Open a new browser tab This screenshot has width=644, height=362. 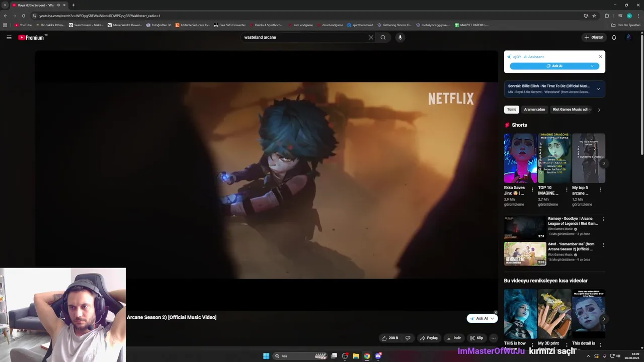[x=73, y=5]
